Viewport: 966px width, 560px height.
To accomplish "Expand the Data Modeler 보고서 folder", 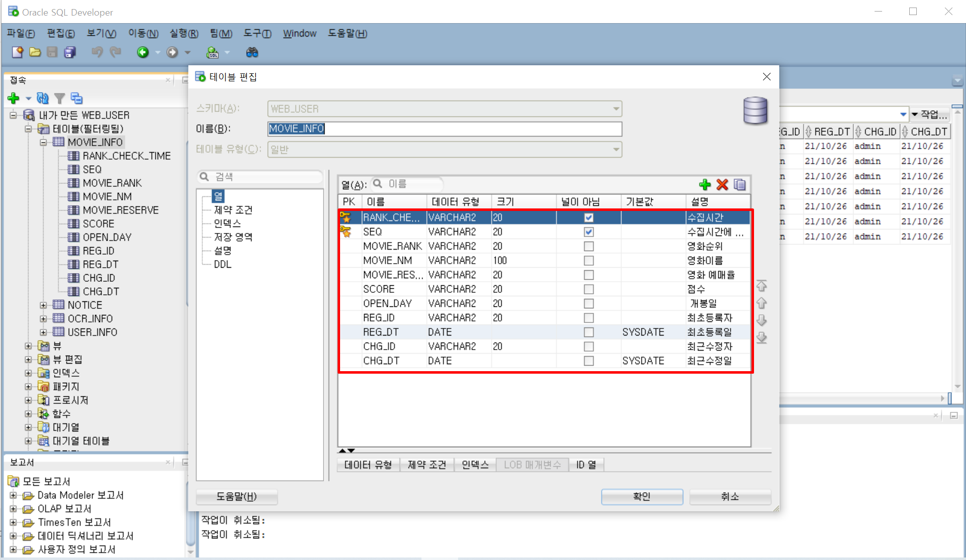I will (14, 495).
